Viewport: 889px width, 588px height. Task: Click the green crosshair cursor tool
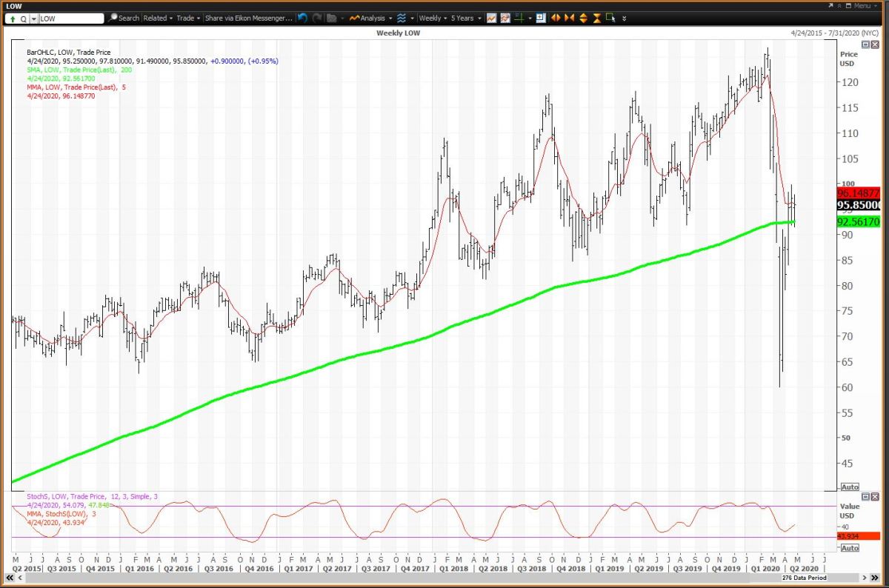click(520, 18)
